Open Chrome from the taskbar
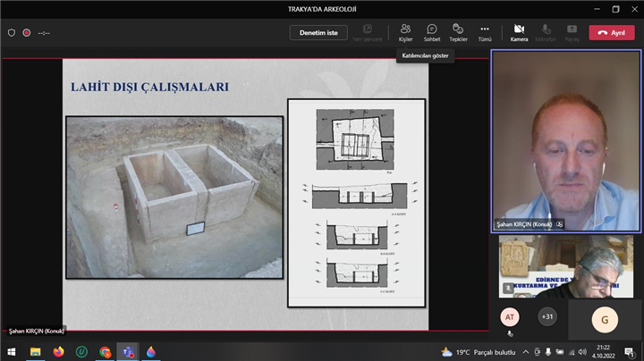 click(105, 352)
